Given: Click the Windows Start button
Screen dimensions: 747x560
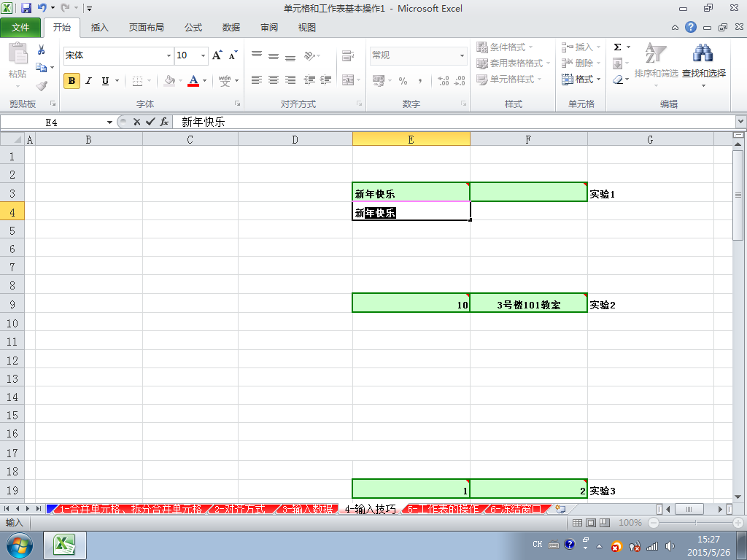Looking at the screenshot, I should coord(19,546).
